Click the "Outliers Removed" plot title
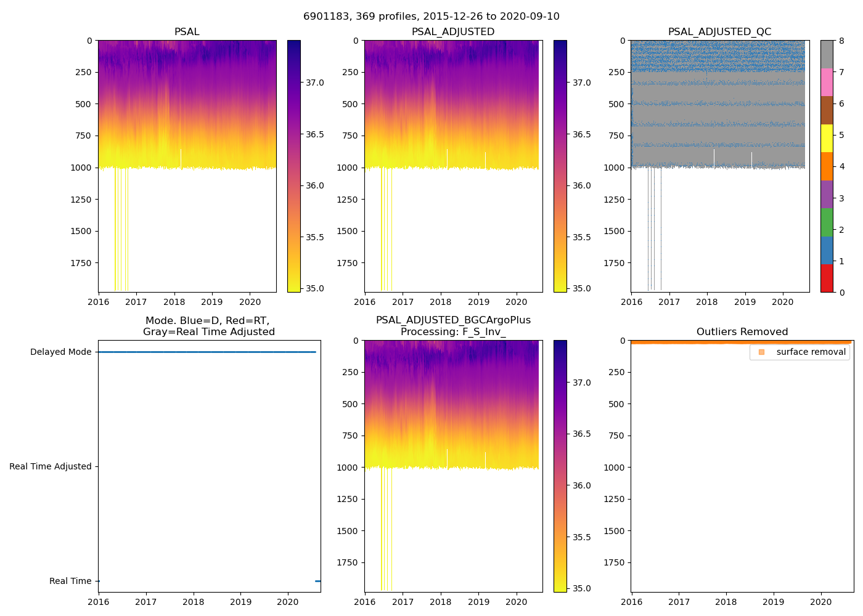This screenshot has width=863, height=616. tap(742, 332)
